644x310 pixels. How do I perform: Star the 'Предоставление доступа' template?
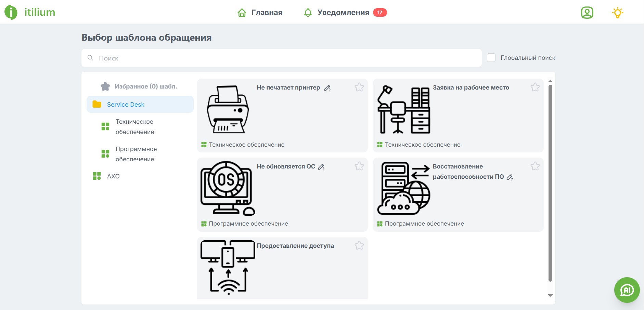click(x=360, y=245)
